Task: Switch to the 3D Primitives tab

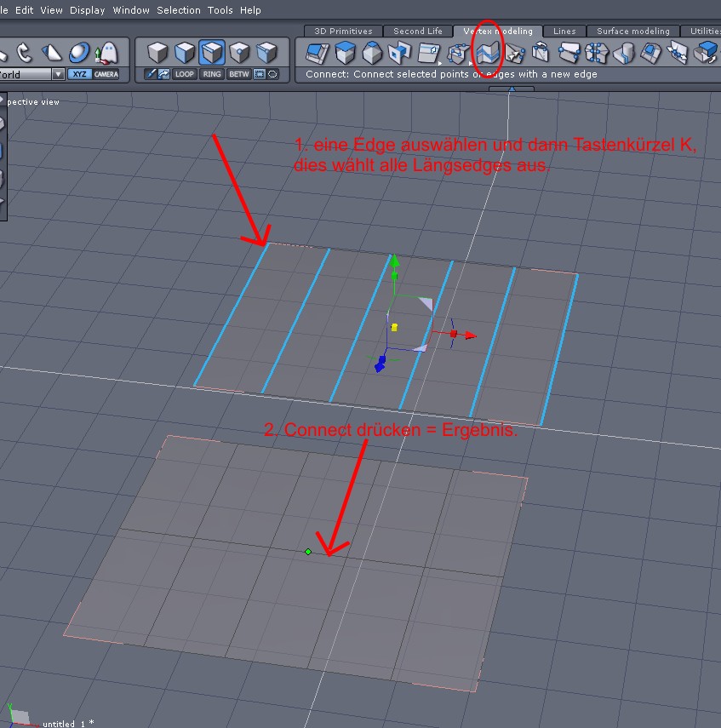Action: (343, 32)
